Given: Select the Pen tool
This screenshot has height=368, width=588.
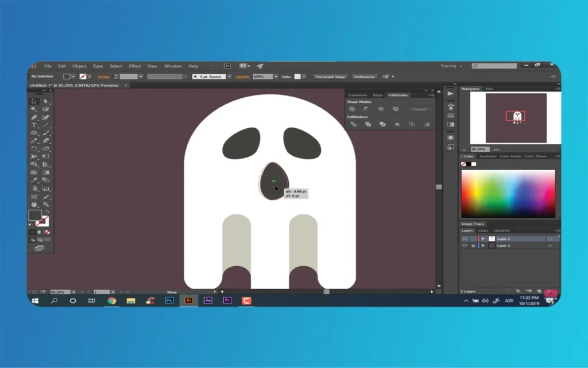Looking at the screenshot, I should click(x=34, y=117).
